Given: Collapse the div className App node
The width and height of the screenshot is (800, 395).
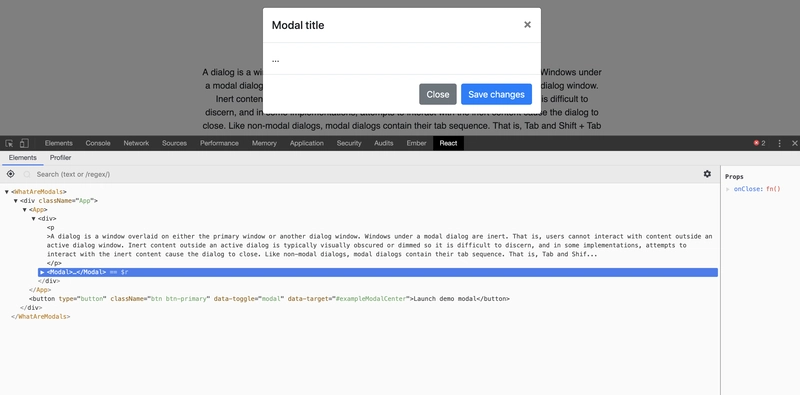Looking at the screenshot, I should point(16,201).
